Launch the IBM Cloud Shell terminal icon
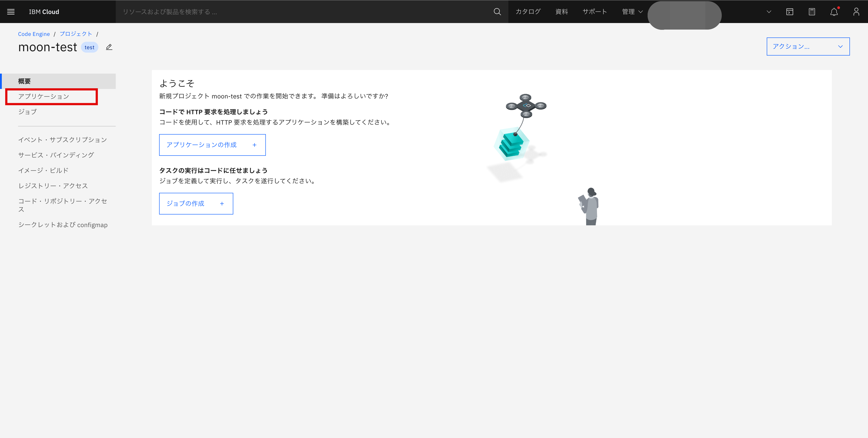 pyautogui.click(x=790, y=12)
